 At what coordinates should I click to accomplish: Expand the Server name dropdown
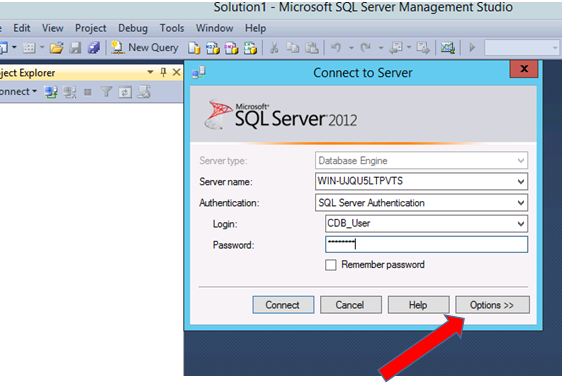(521, 182)
